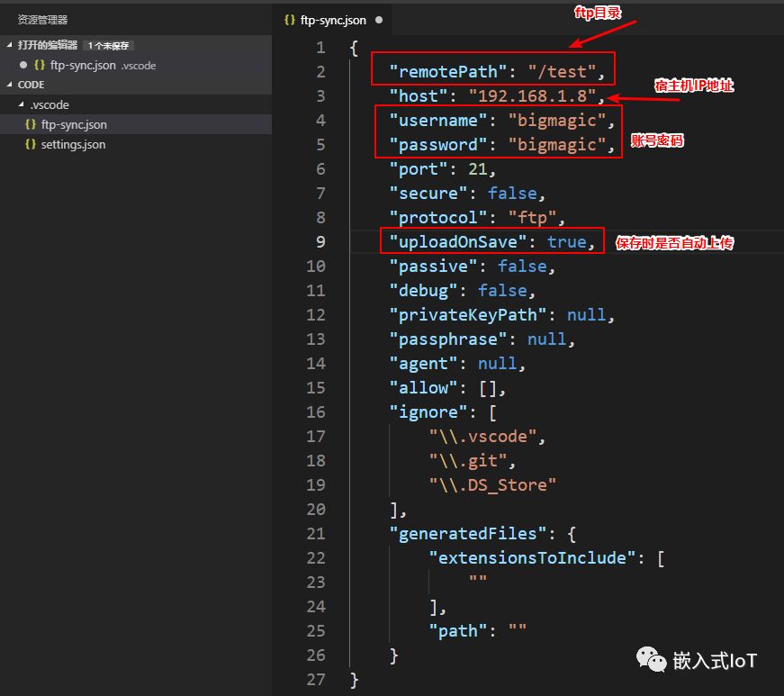The image size is (784, 696).
Task: Click the WeChat logo watermark
Action: click(652, 660)
